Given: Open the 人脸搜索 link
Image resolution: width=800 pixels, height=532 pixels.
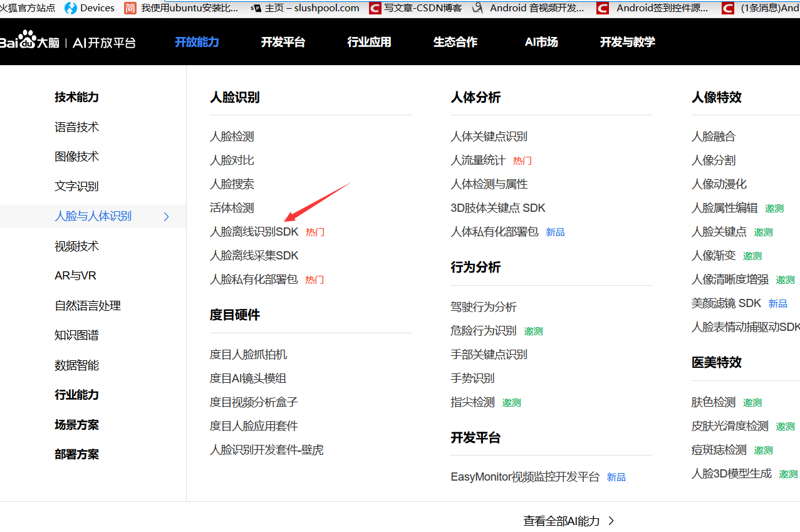Looking at the screenshot, I should (x=232, y=184).
